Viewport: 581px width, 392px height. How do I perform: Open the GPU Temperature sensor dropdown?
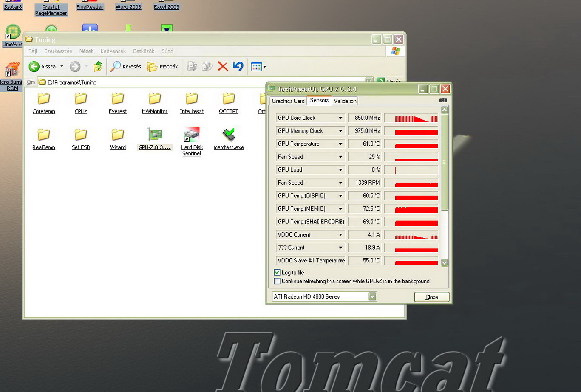coord(340,144)
